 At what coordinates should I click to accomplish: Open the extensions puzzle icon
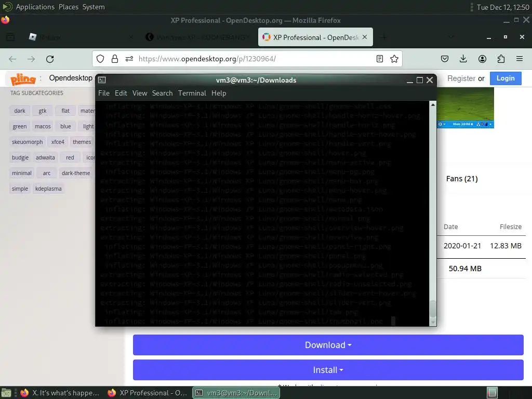[501, 59]
